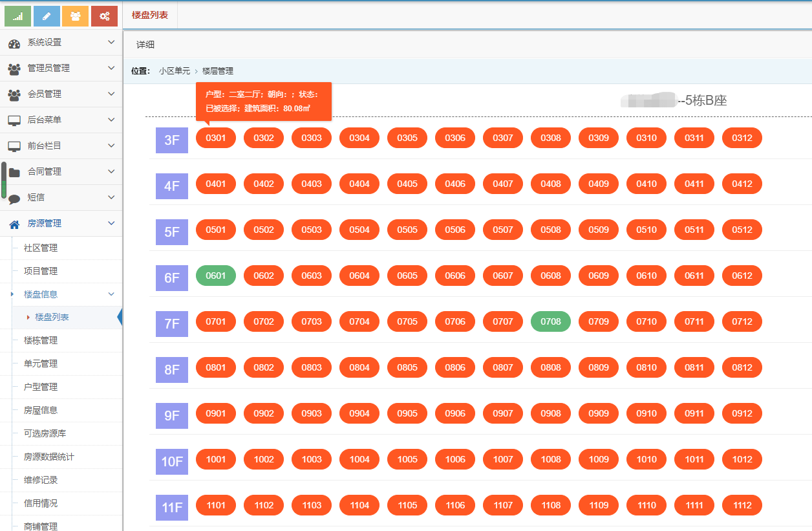Viewport: 812px width, 531px height.
Task: Click the dashboard icon beside 系统设置
Action: [x=14, y=43]
